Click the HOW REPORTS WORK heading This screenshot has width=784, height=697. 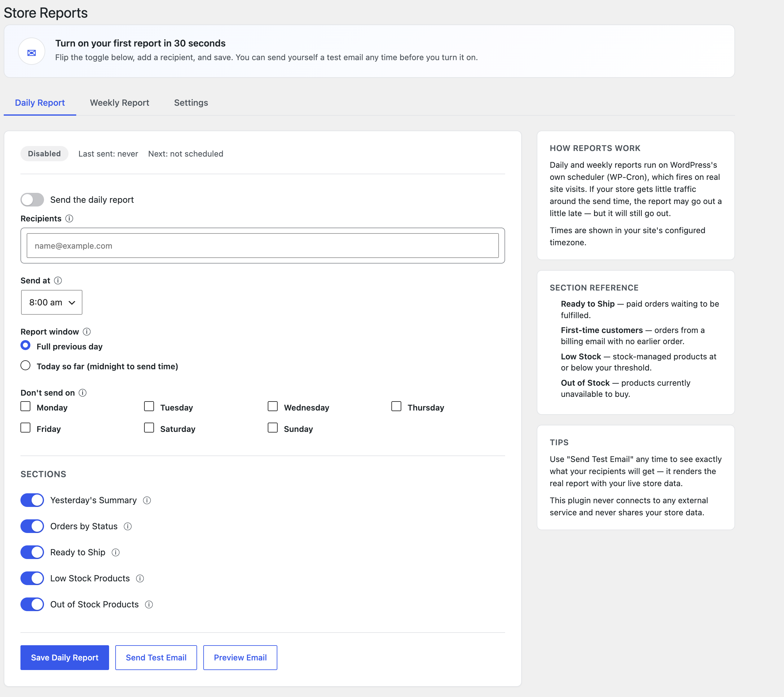click(595, 148)
